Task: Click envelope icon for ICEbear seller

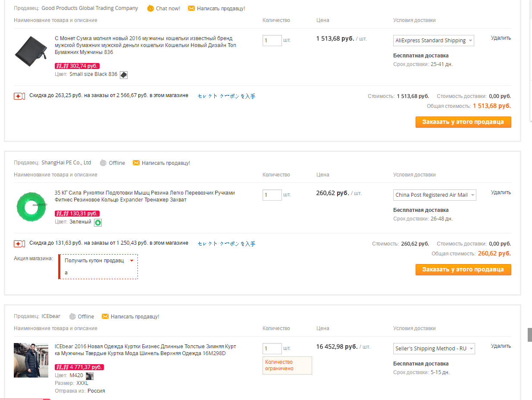Action: pos(105,316)
